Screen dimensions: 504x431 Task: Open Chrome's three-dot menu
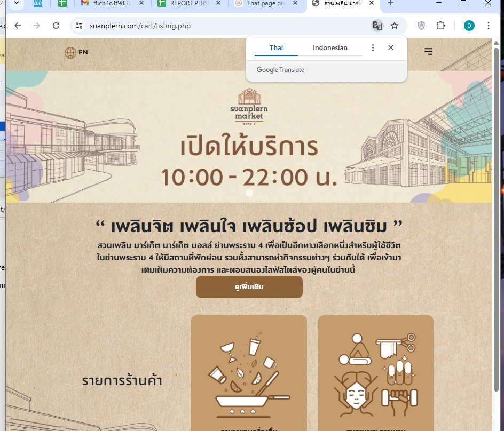pos(488,26)
